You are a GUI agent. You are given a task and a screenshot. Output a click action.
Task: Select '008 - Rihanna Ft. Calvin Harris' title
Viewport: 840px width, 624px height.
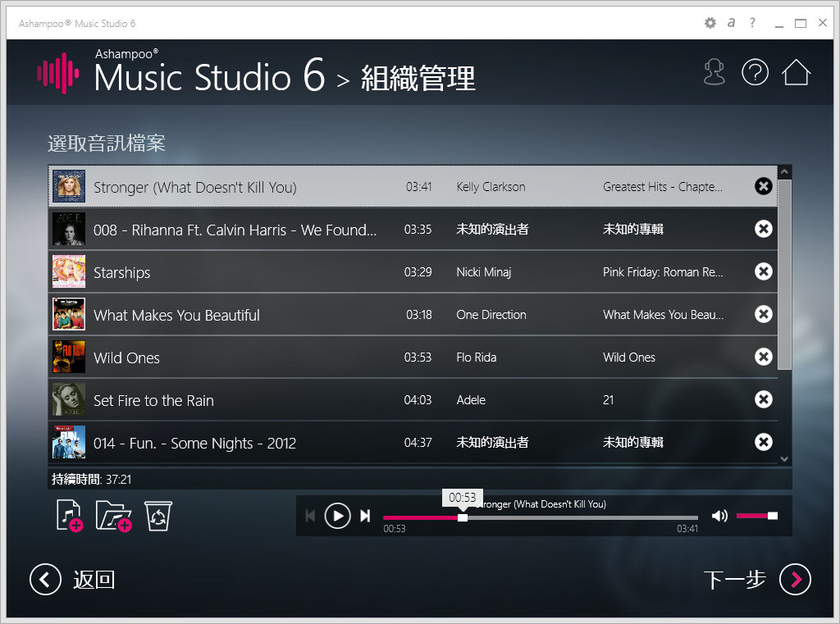click(x=235, y=230)
